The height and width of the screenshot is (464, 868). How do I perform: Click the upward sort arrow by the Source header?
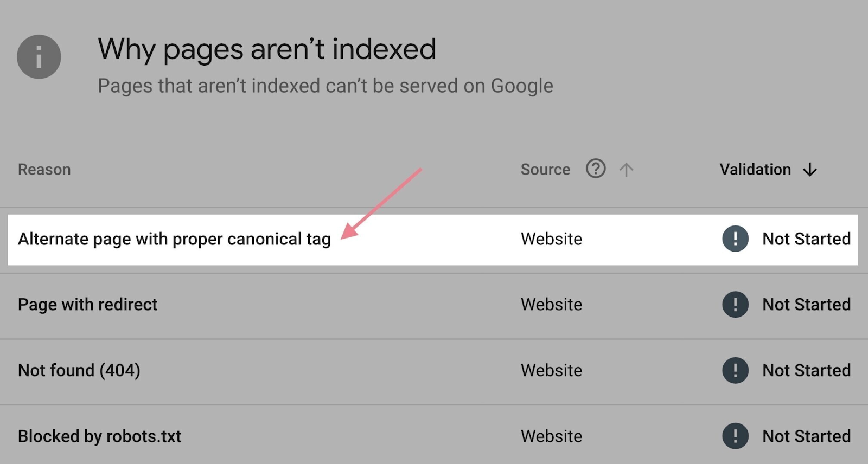coord(627,169)
